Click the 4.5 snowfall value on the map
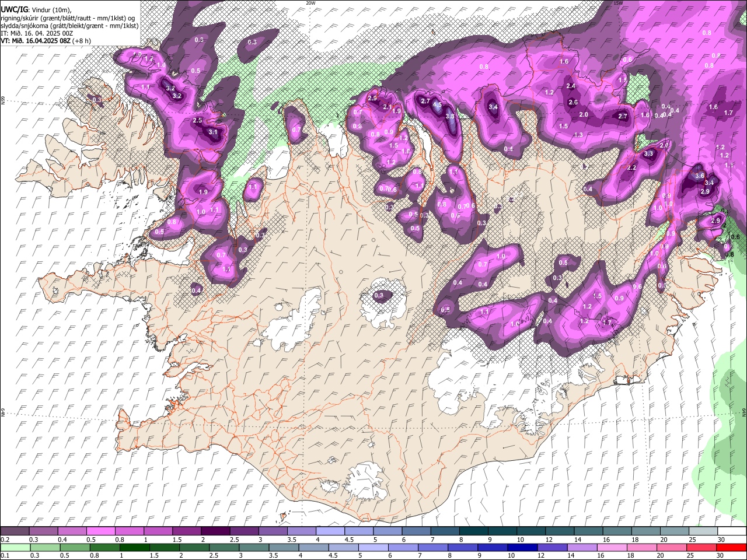747x560 pixels. pos(437,105)
